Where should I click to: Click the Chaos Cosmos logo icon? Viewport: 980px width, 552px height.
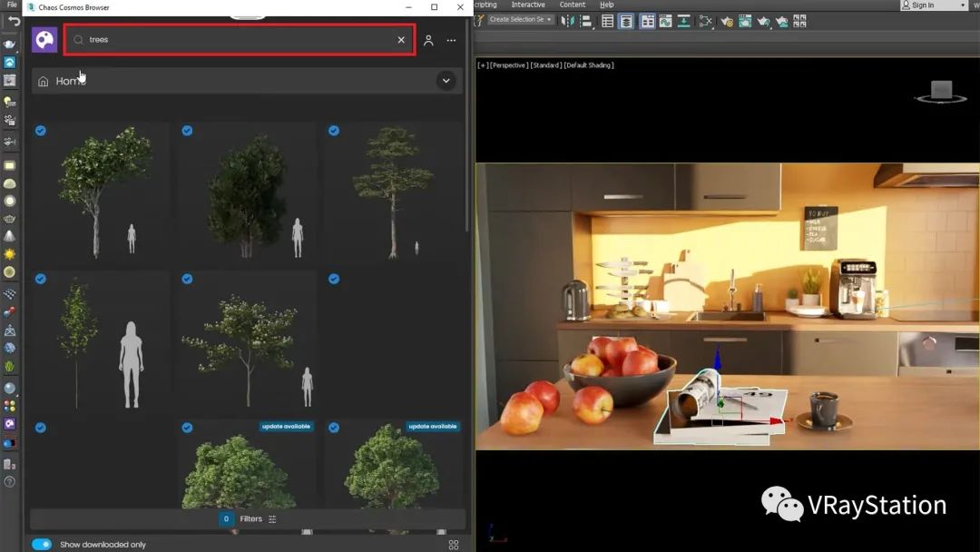click(x=44, y=40)
